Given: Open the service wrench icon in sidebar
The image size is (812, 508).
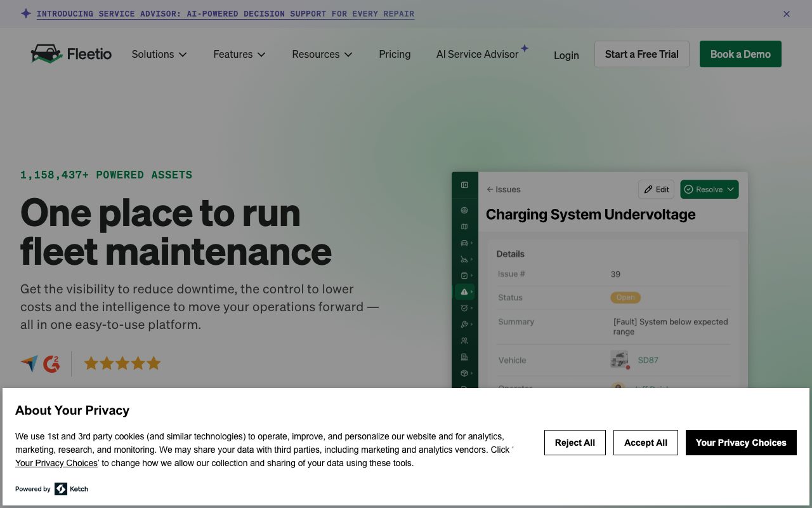Looking at the screenshot, I should 464,324.
